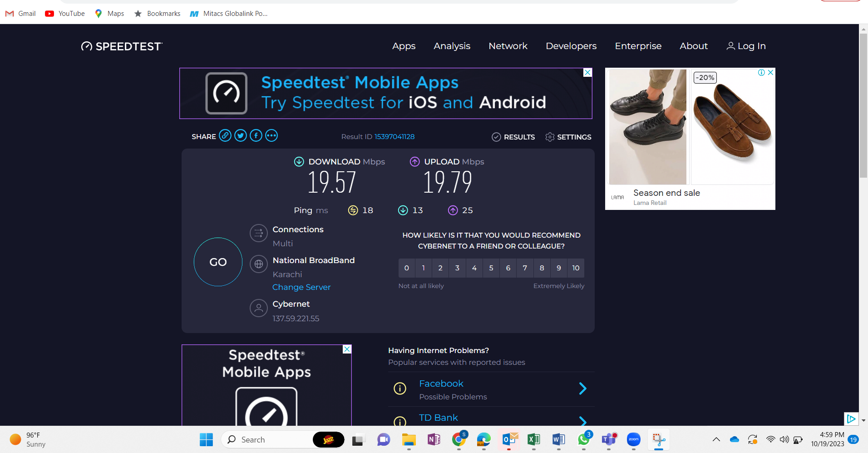Viewport: 868px width, 453px height.
Task: Click the Facebook warning info icon
Action: [400, 388]
